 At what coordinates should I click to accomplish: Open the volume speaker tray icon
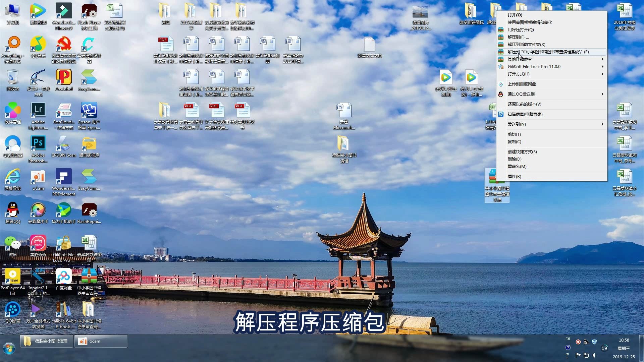coord(594,355)
